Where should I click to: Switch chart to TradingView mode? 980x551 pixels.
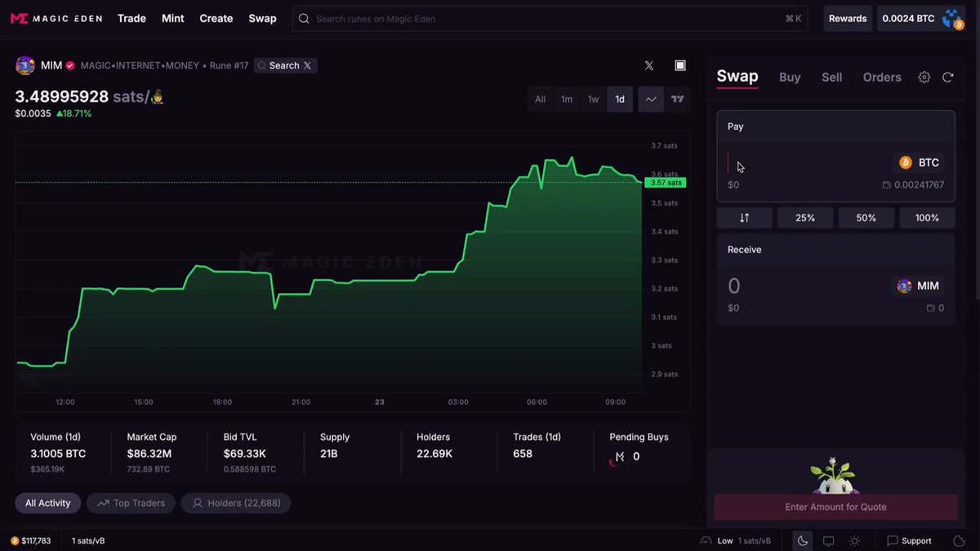[677, 99]
